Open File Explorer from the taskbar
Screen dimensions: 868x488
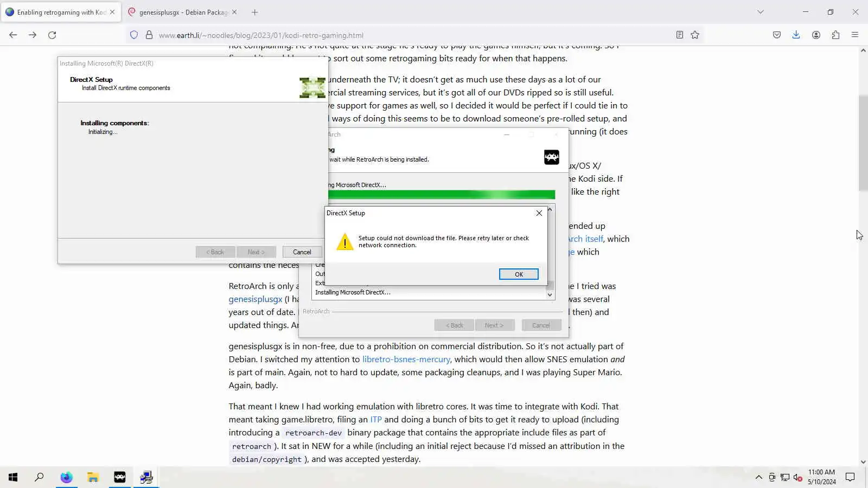93,477
